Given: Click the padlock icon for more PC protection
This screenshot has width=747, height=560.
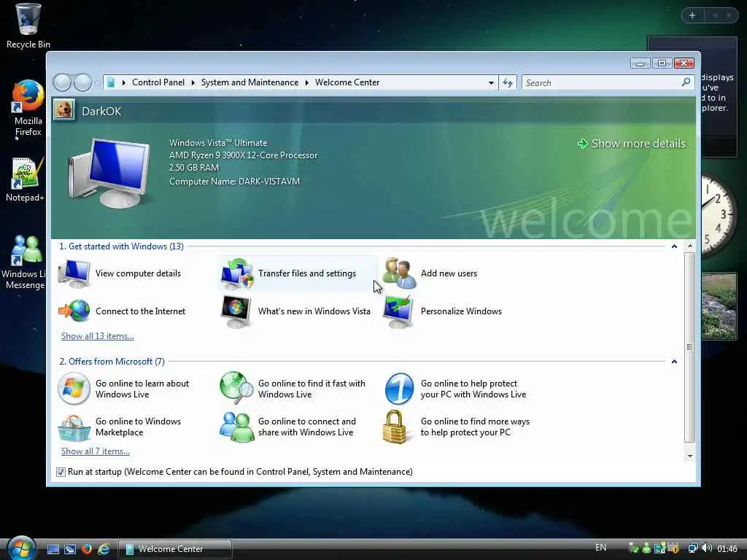Looking at the screenshot, I should 395,427.
